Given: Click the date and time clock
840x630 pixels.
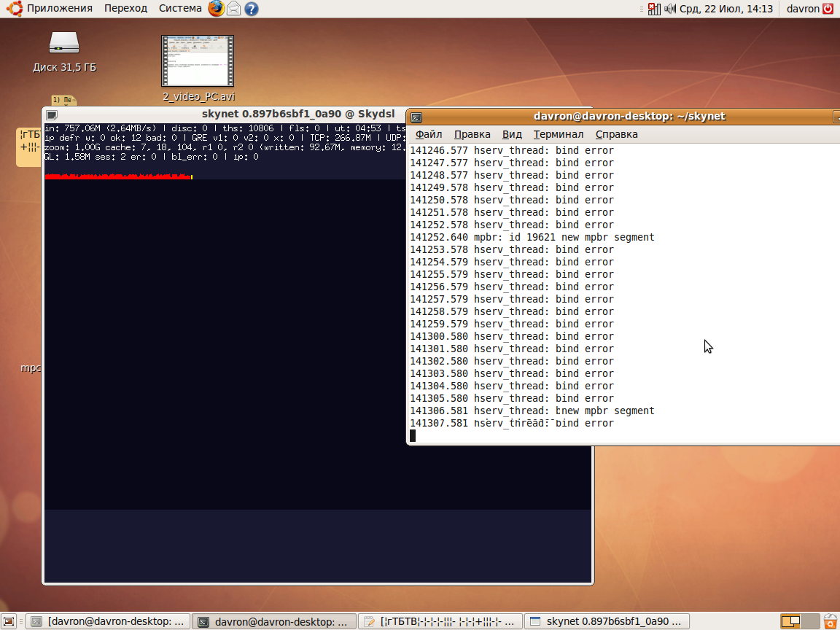Looking at the screenshot, I should pos(726,9).
